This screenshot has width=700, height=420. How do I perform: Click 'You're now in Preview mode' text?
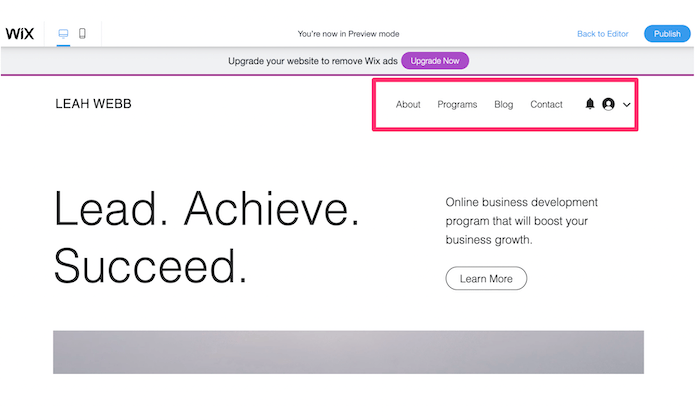(348, 34)
